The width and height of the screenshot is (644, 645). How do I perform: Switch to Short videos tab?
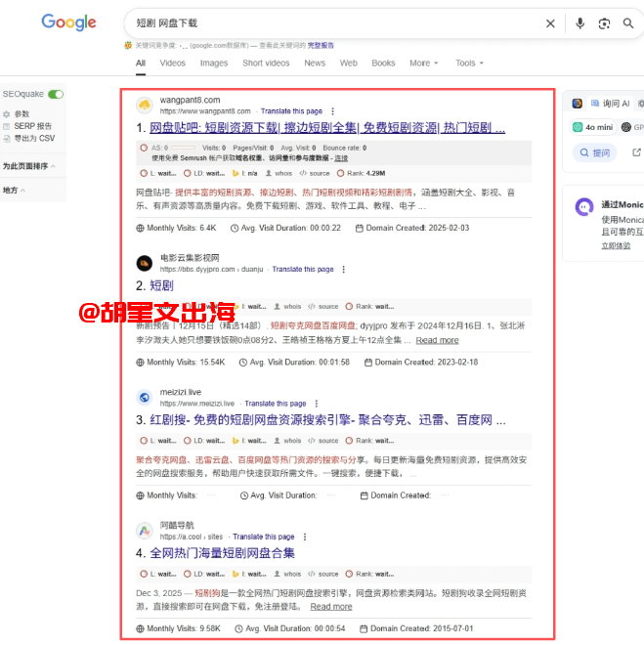(x=266, y=63)
